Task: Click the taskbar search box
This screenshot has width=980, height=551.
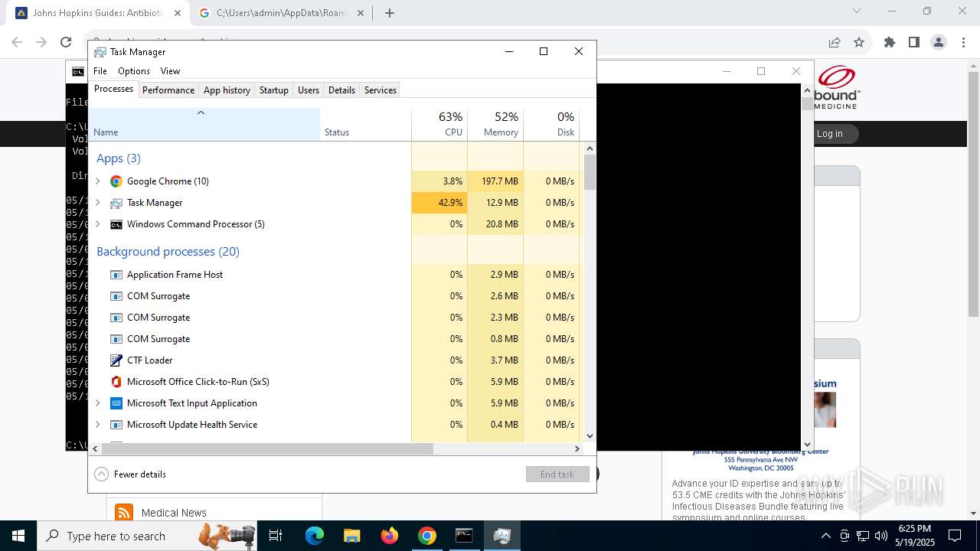Action: coord(145,536)
